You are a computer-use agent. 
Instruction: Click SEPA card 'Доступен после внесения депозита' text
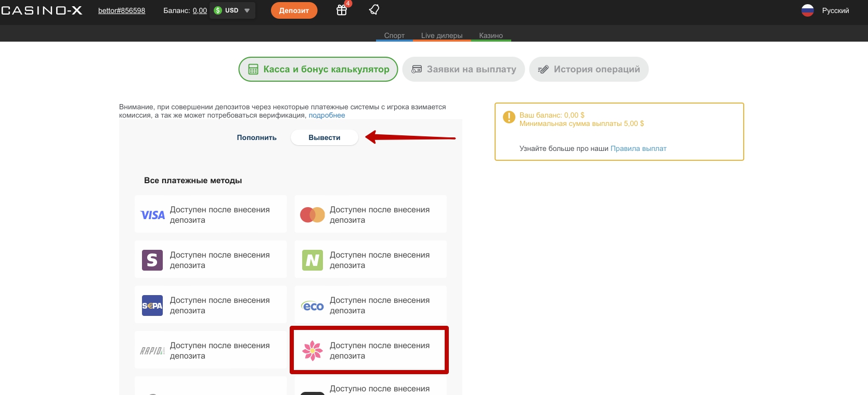click(x=220, y=305)
